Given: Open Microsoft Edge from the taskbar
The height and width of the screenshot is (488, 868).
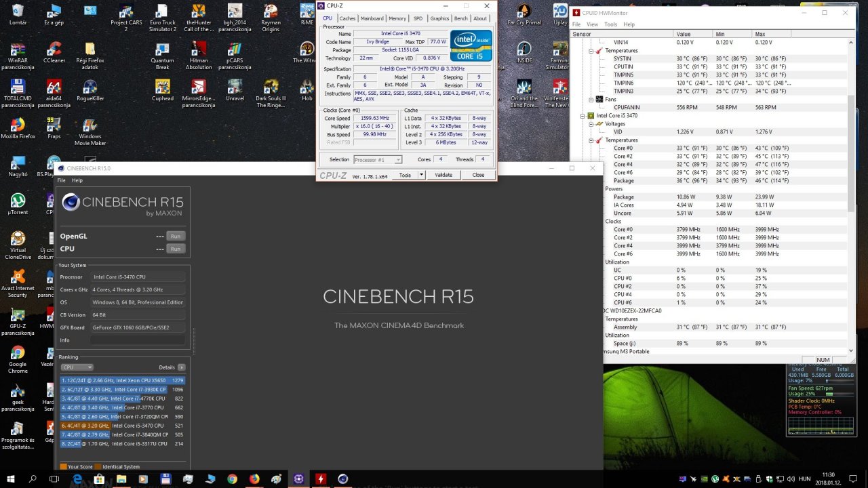Looking at the screenshot, I should coord(77,479).
